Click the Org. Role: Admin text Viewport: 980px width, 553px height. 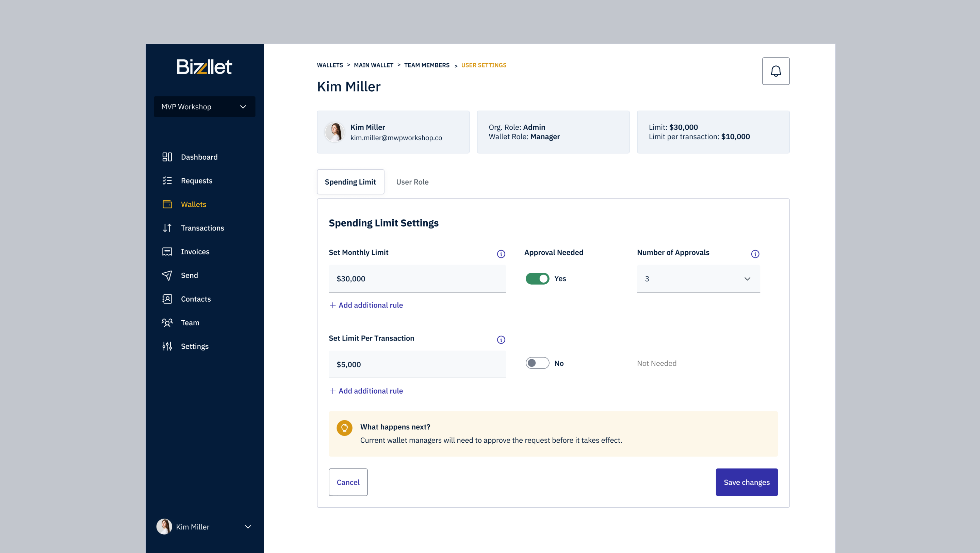pyautogui.click(x=517, y=127)
